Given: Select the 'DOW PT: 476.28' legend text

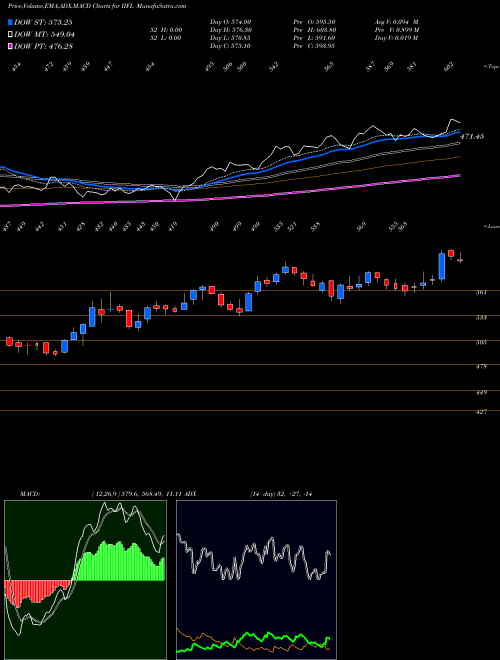Looking at the screenshot, I should click(43, 46).
